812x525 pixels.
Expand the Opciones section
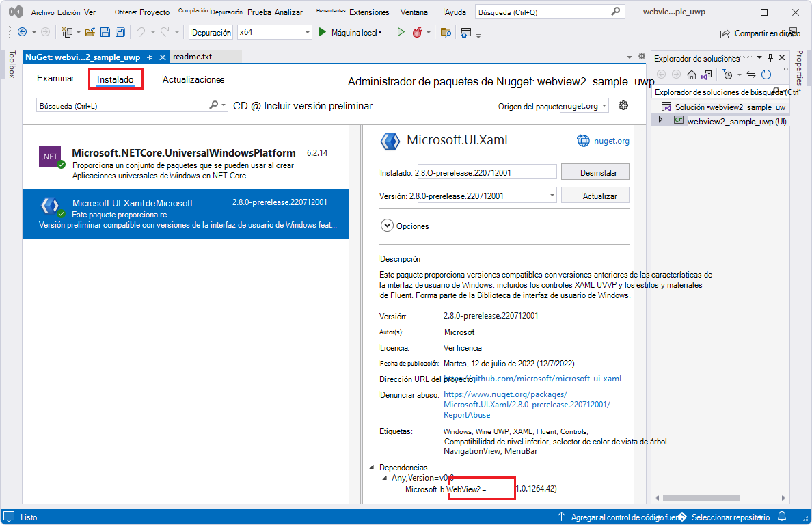388,226
